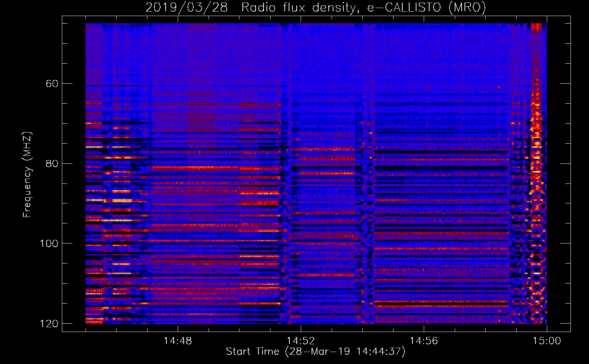Click the 14:52 time tick label
The width and height of the screenshot is (589, 364).
[301, 341]
